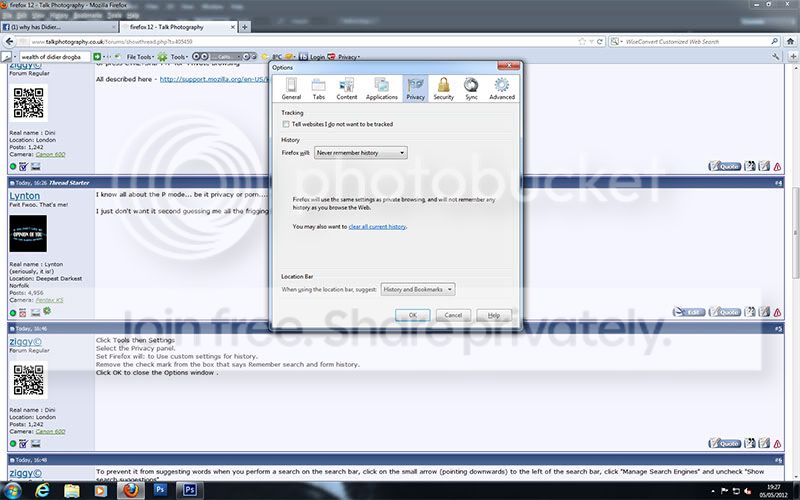This screenshot has width=800, height=500.
Task: Click the 'clear all current history' link
Action: pos(378,227)
